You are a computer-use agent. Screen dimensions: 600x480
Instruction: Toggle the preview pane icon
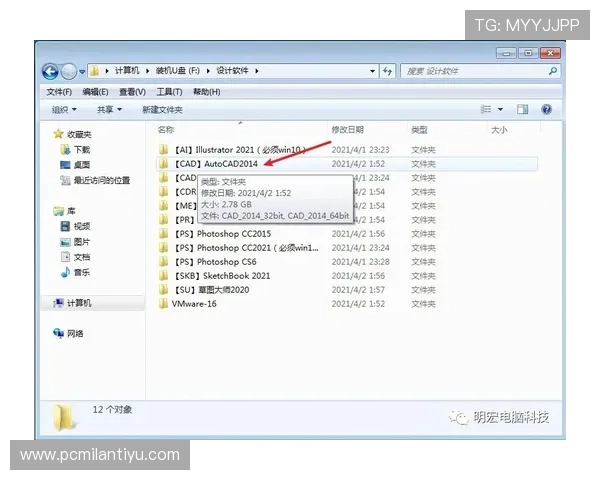click(522, 109)
